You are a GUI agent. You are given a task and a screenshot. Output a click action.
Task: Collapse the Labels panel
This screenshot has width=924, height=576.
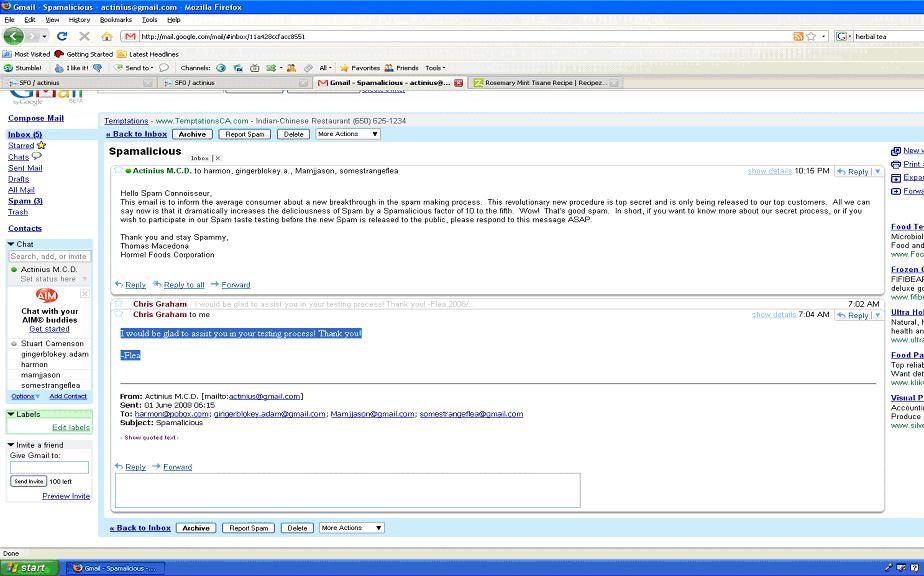tap(11, 414)
